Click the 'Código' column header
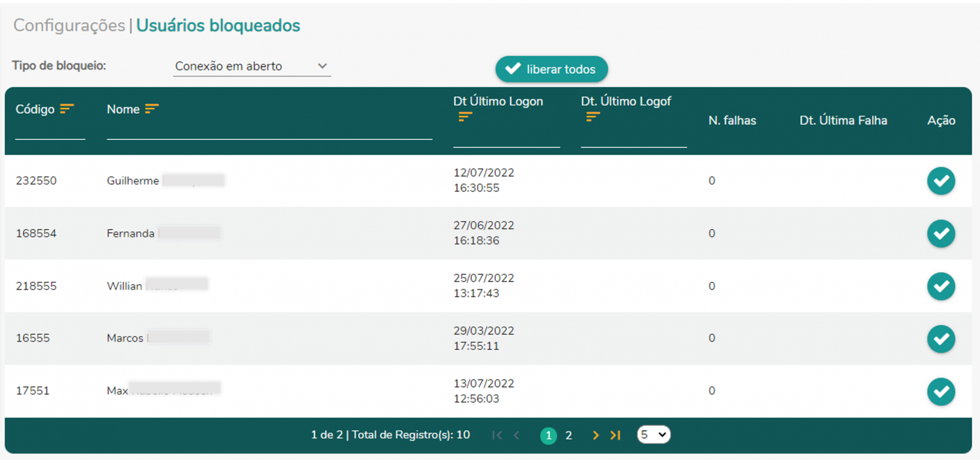 (35, 109)
